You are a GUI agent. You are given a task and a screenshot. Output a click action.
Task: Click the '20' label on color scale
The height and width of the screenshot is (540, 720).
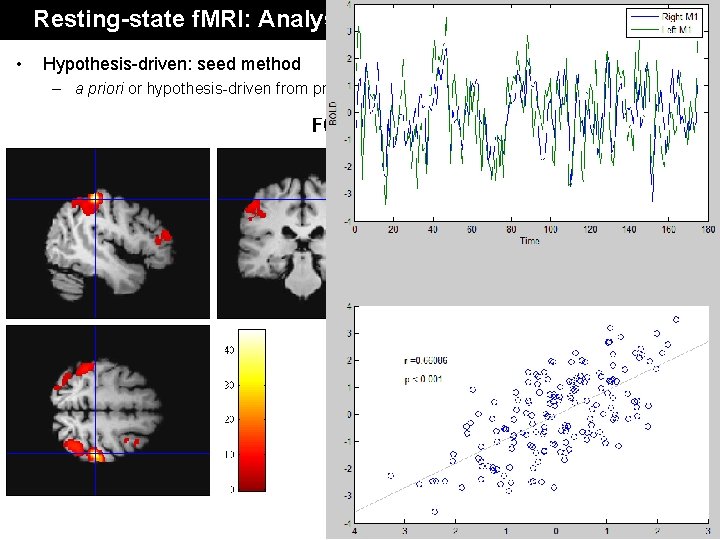click(229, 419)
